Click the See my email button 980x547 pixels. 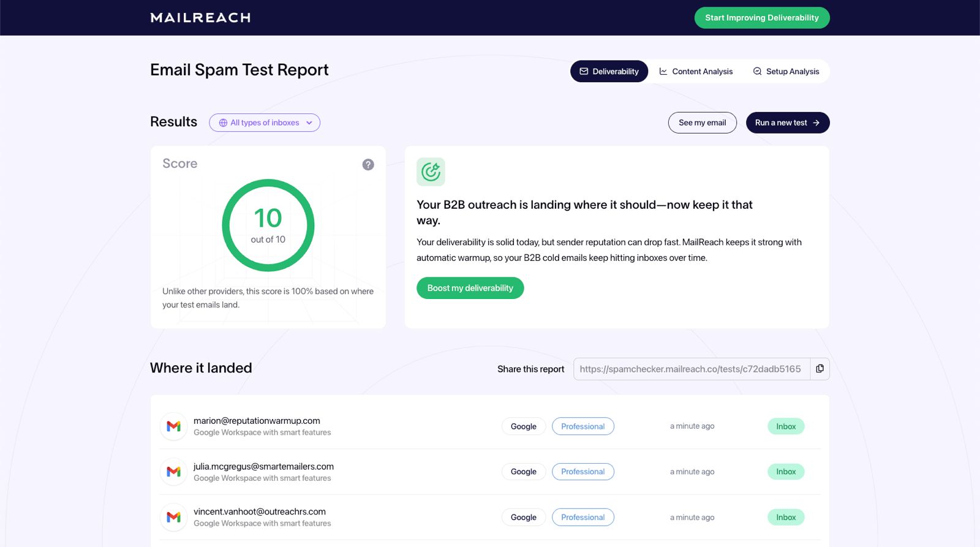point(703,123)
